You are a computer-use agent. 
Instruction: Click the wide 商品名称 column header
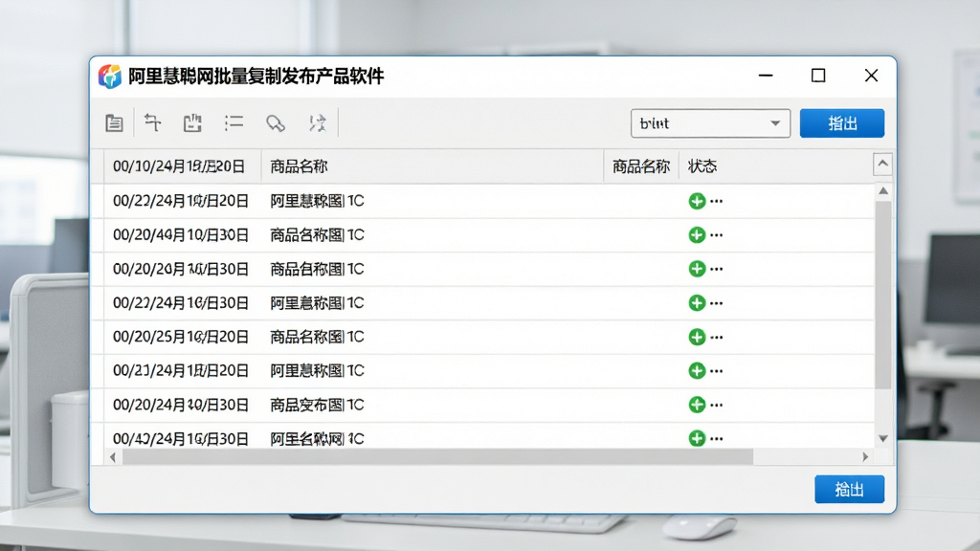tap(432, 166)
